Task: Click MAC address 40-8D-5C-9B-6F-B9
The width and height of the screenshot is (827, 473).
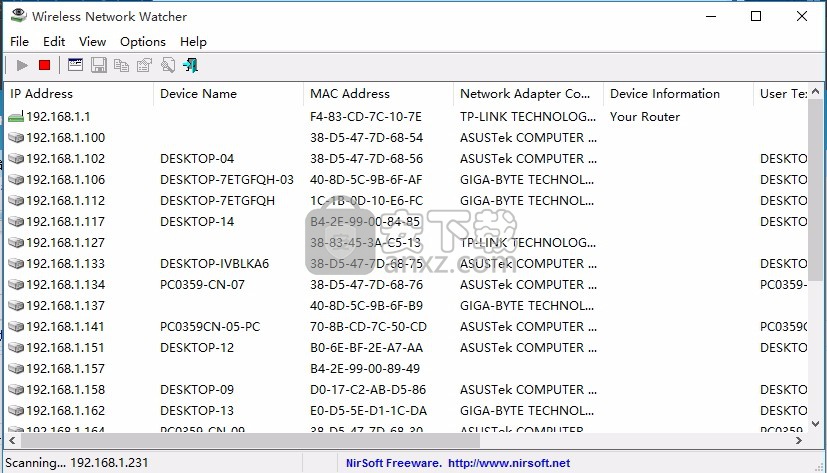Action: point(366,306)
